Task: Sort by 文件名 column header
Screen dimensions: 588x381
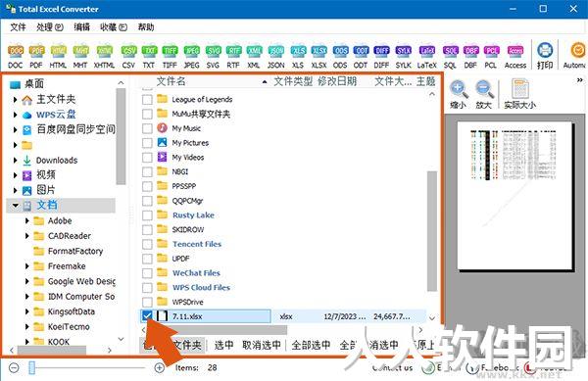Action: (x=171, y=81)
